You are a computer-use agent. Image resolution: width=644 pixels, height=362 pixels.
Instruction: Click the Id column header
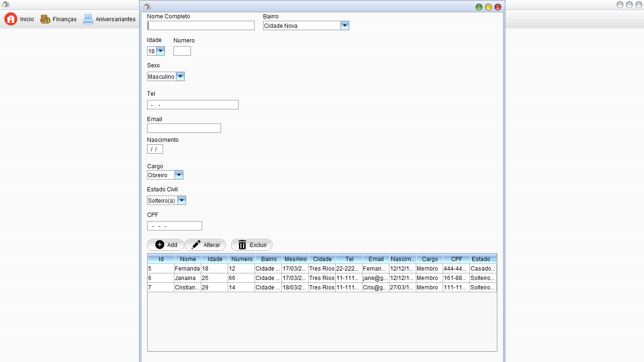161,259
